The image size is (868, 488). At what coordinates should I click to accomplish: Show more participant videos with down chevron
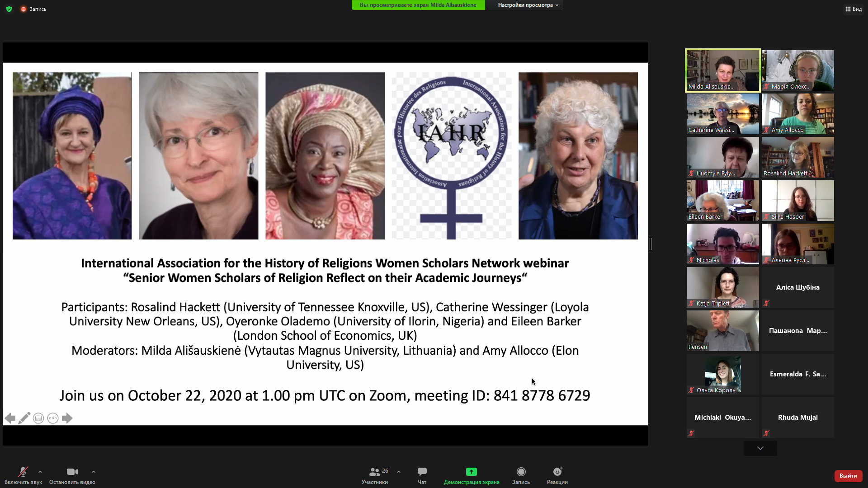tap(760, 448)
